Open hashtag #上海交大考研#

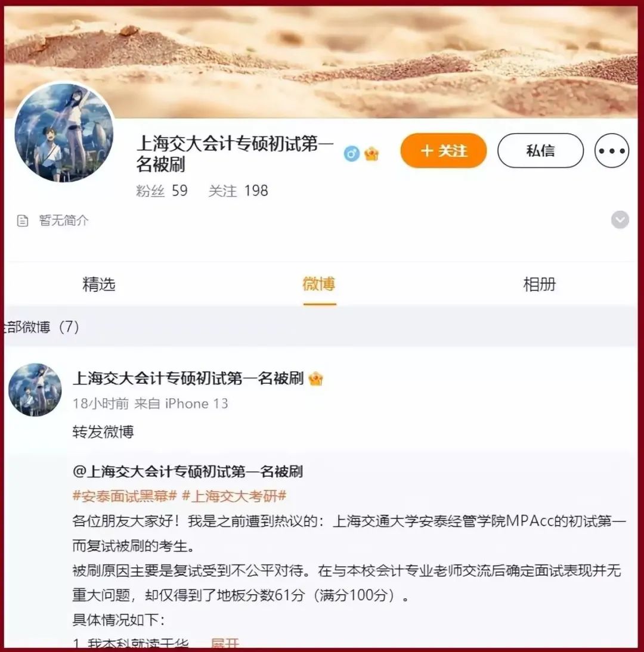point(234,496)
